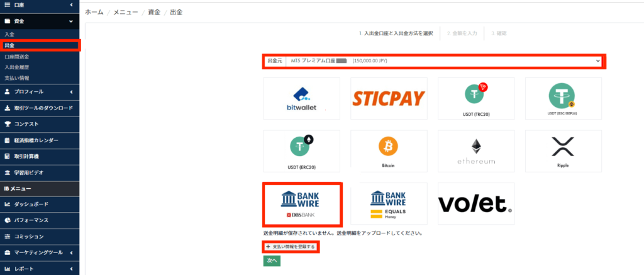Click the green 次へ button

point(272,261)
